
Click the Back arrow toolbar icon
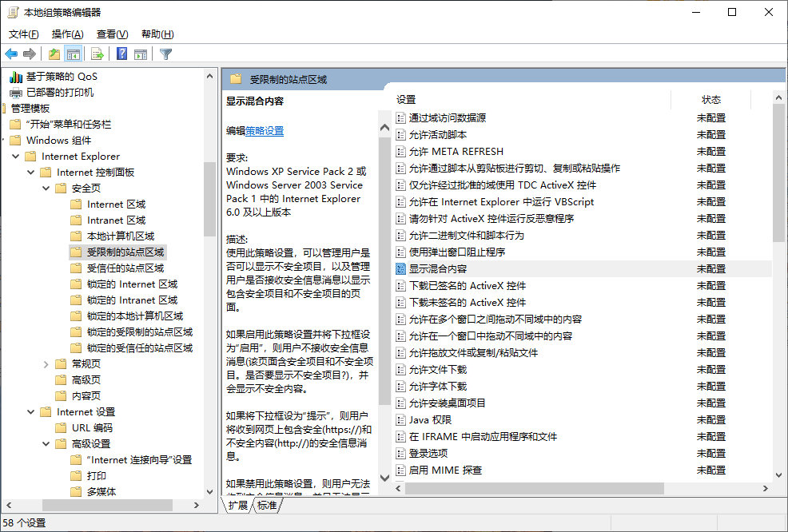11,54
